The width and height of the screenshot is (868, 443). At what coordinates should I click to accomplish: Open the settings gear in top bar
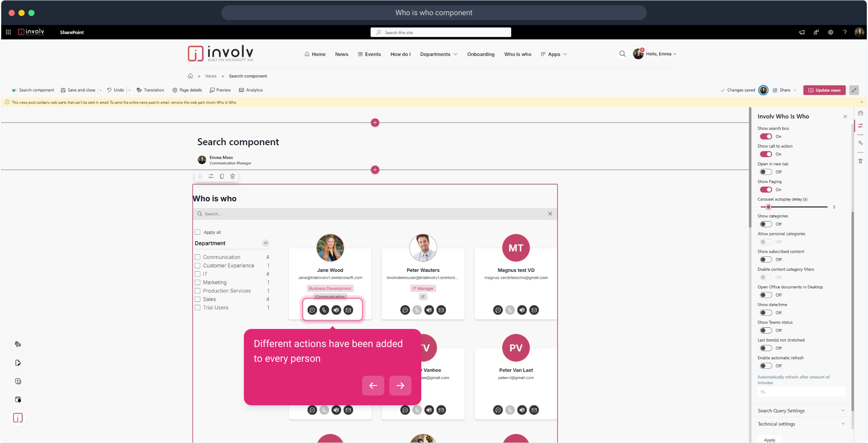[x=831, y=32]
